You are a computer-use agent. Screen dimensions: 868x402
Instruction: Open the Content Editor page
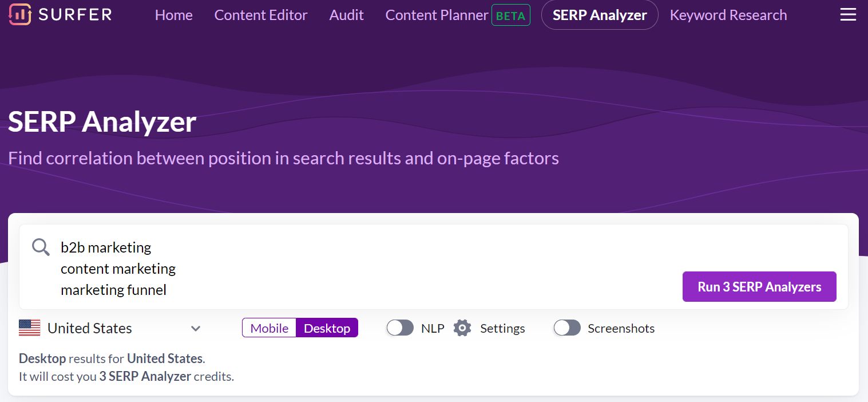coord(261,15)
